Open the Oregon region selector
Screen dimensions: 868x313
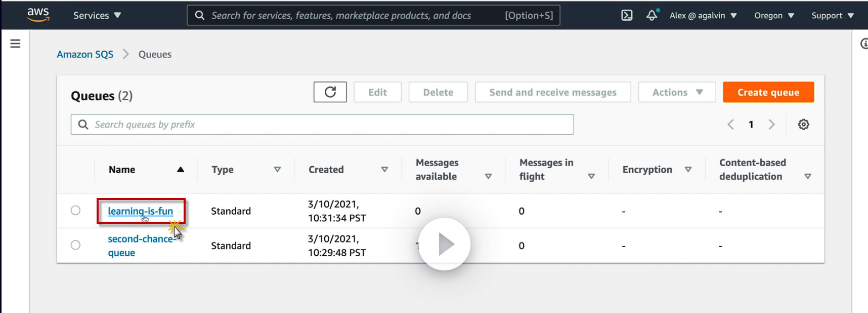pos(773,15)
